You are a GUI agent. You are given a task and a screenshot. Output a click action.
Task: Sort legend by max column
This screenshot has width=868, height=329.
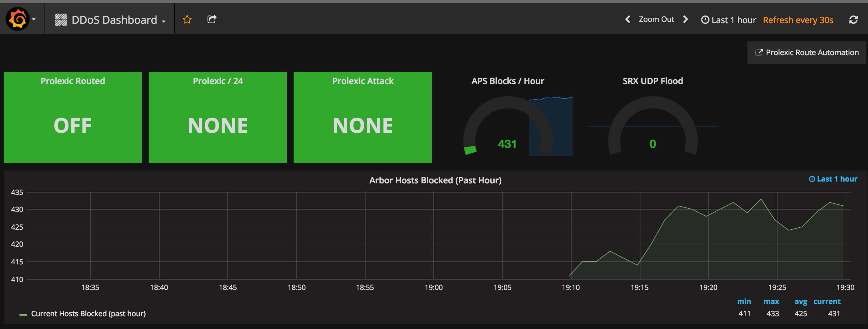[x=771, y=301]
